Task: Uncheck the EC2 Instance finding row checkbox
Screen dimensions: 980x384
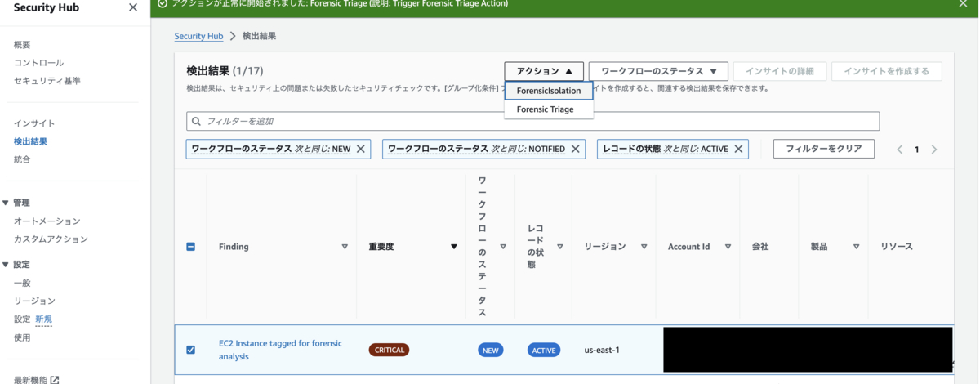Action: (x=191, y=350)
